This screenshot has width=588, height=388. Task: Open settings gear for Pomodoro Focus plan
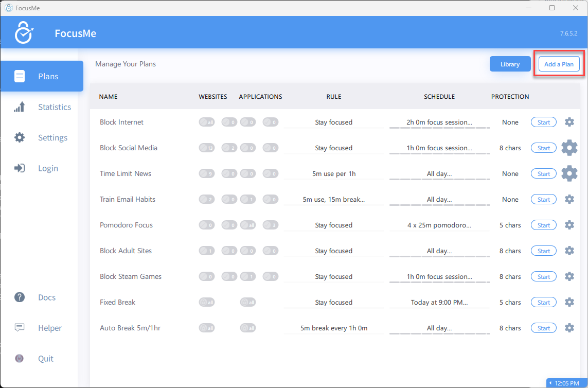[x=569, y=225]
